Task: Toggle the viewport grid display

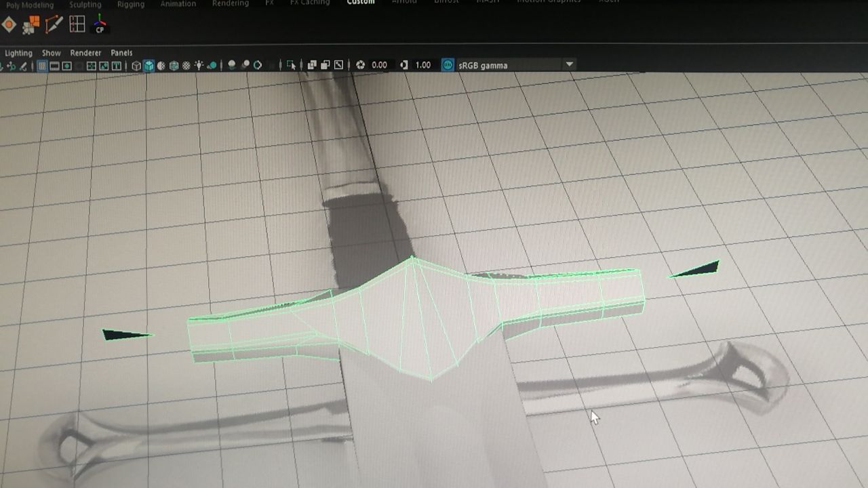Action: [42, 66]
